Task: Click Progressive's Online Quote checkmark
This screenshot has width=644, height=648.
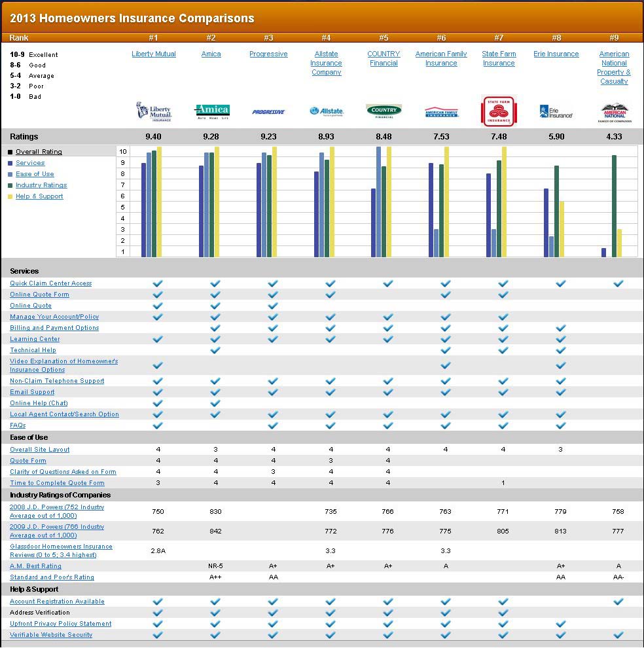Action: coord(272,306)
